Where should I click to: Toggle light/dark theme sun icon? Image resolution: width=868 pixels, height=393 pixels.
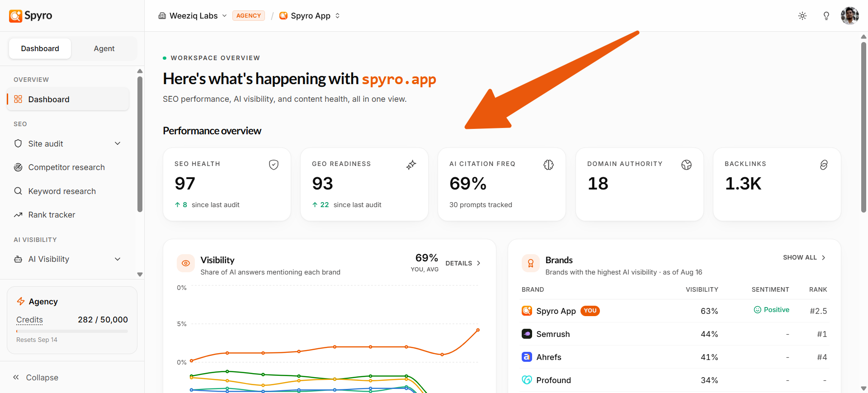[802, 16]
